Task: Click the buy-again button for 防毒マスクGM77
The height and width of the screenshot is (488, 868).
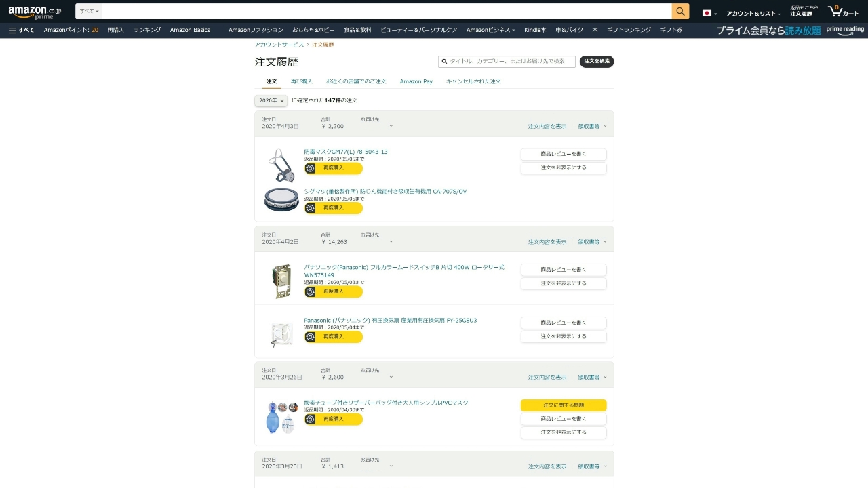Action: click(x=333, y=168)
